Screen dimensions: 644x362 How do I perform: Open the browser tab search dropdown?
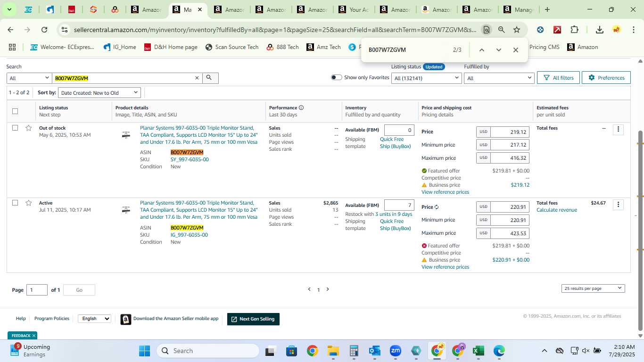point(9,9)
